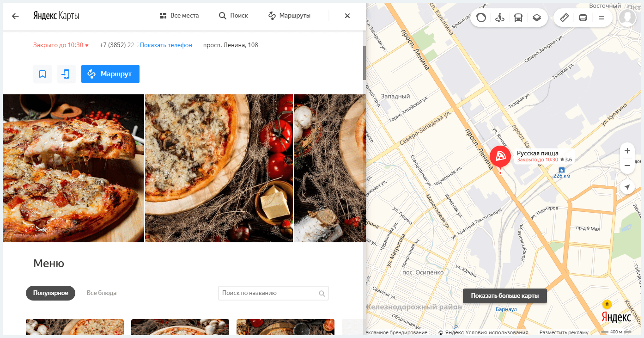Open the 'Условия использования' link
The width and height of the screenshot is (644, 338).
click(497, 332)
